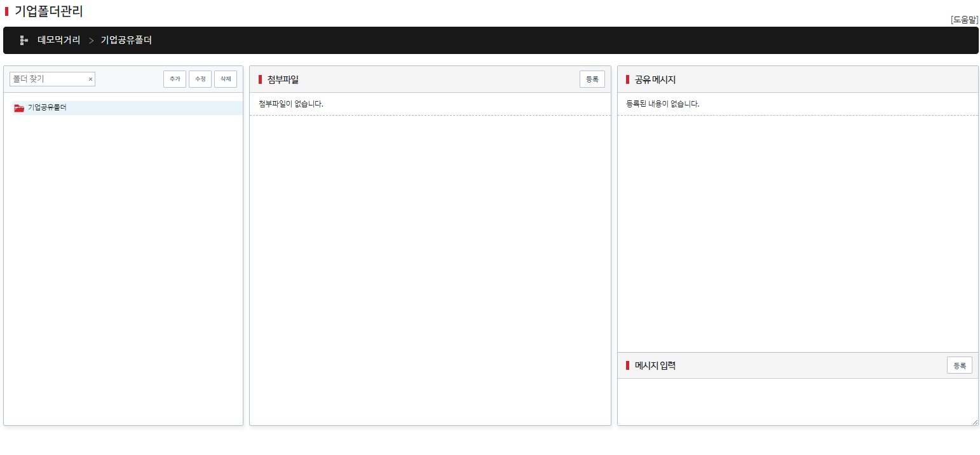Click 등록 button in 메시지 입력 section
The image size is (980, 455).
(x=959, y=365)
